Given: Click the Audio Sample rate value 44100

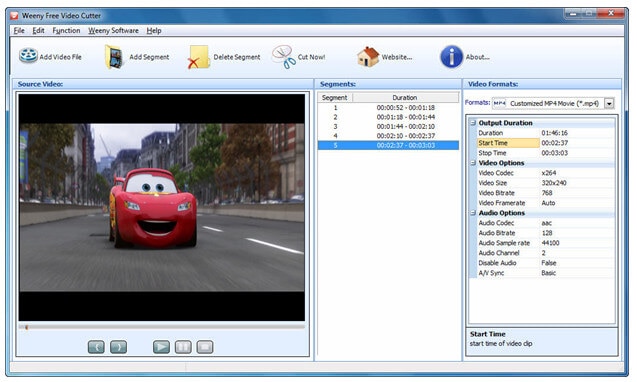Looking at the screenshot, I should pos(550,243).
